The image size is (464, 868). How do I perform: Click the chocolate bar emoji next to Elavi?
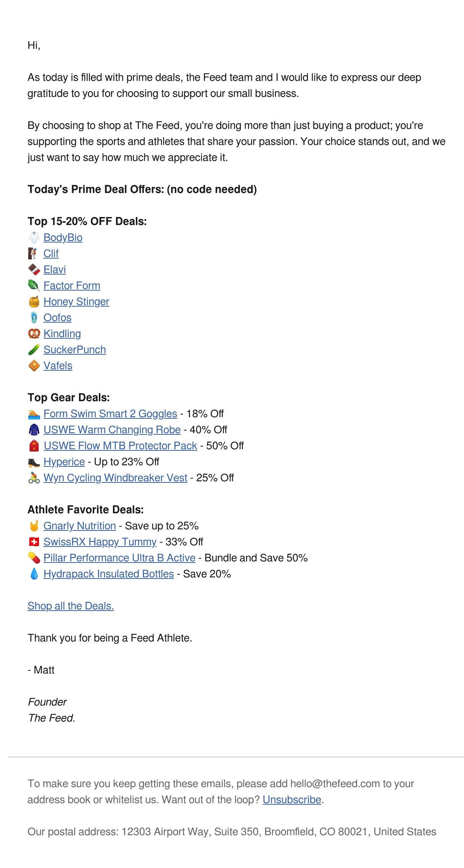coord(34,270)
